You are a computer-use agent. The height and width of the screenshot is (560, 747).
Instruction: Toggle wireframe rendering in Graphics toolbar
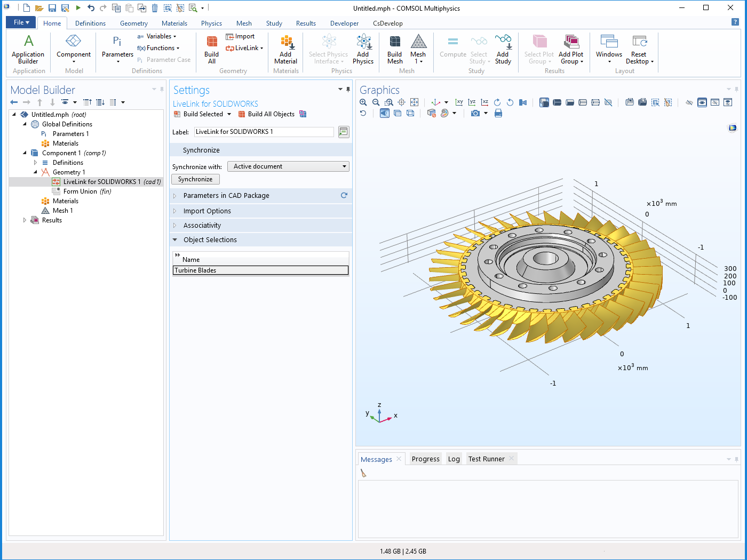[x=410, y=113]
